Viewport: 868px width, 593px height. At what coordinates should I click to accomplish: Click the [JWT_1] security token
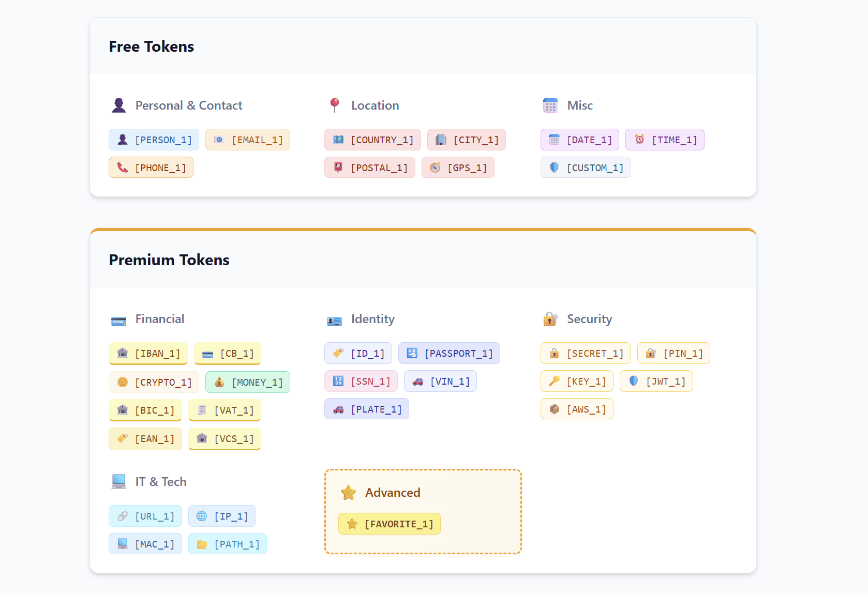(x=656, y=381)
